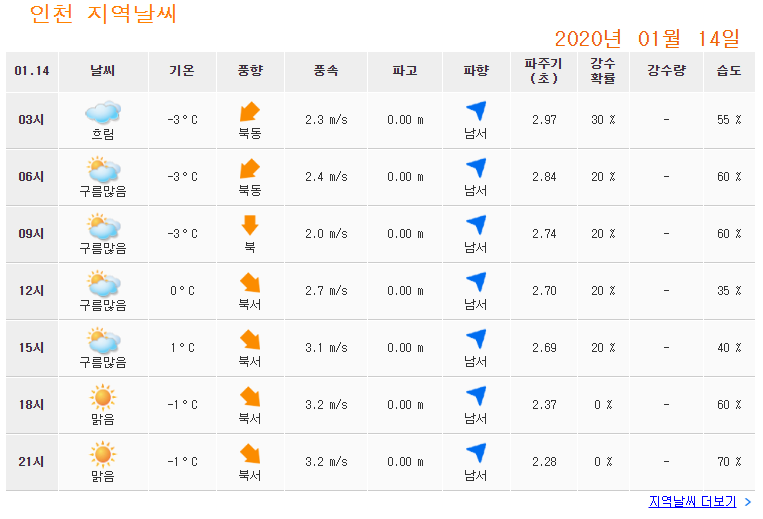Image resolution: width=763 pixels, height=519 pixels.
Task: Click the 강수확률 column header
Action: [603, 71]
